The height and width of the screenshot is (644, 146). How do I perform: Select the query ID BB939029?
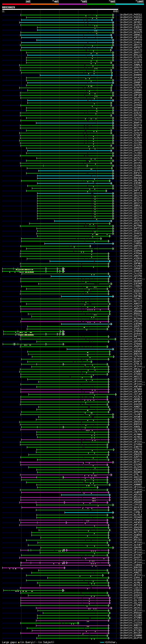pyautogui.click(x=8, y=8)
